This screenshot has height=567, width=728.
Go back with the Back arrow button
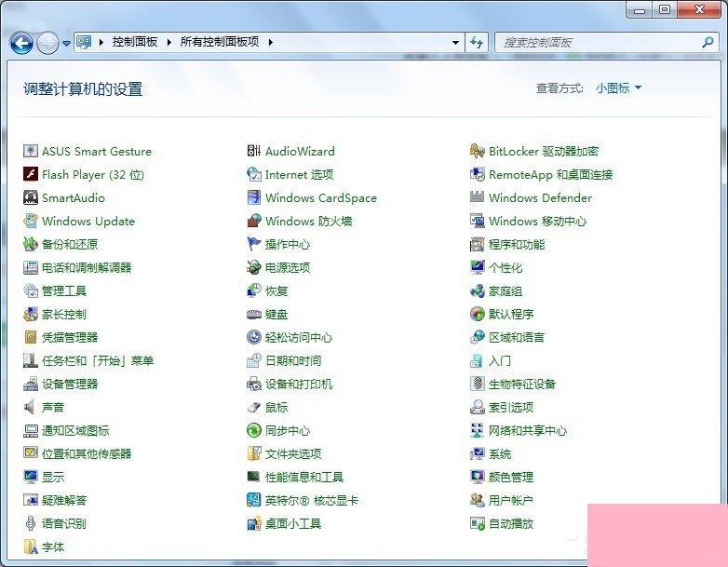20,43
